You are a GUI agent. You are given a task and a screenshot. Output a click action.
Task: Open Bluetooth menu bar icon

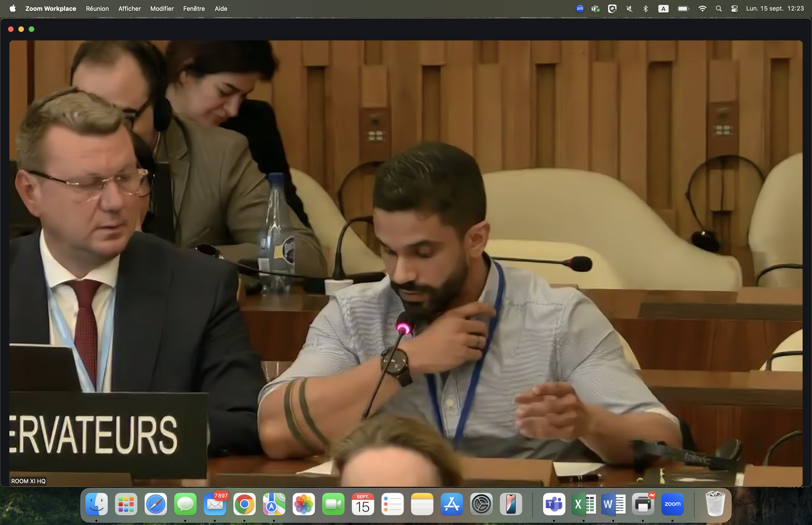[645, 8]
